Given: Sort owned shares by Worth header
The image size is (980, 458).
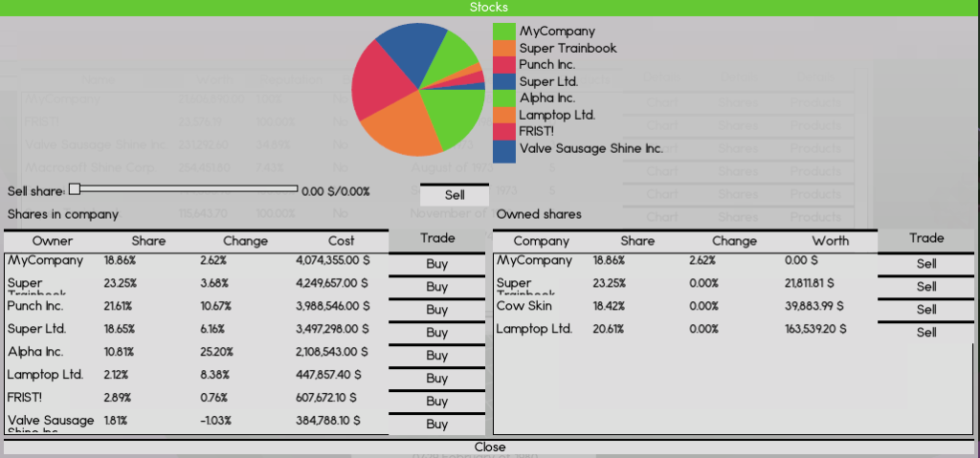Looking at the screenshot, I should click(831, 241).
